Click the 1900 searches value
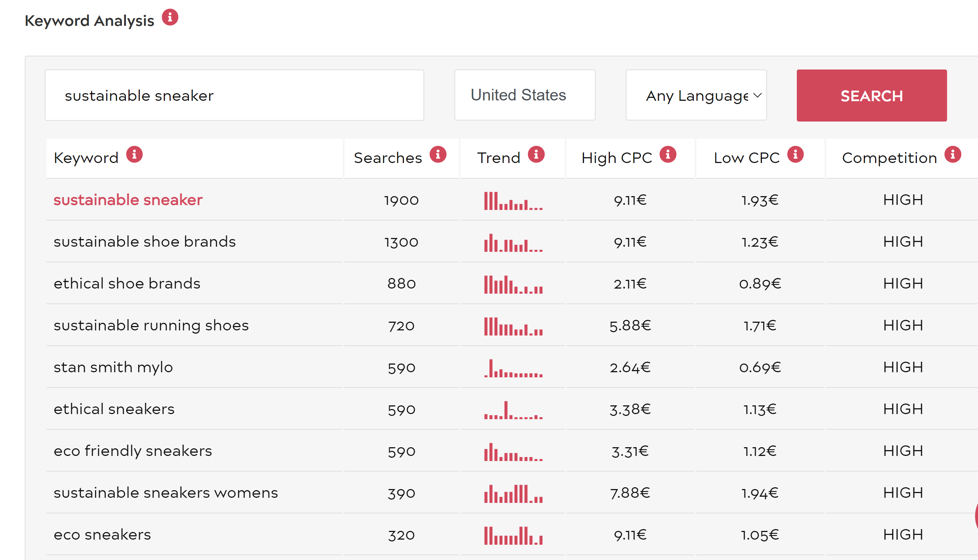The image size is (978, 560). 401,200
